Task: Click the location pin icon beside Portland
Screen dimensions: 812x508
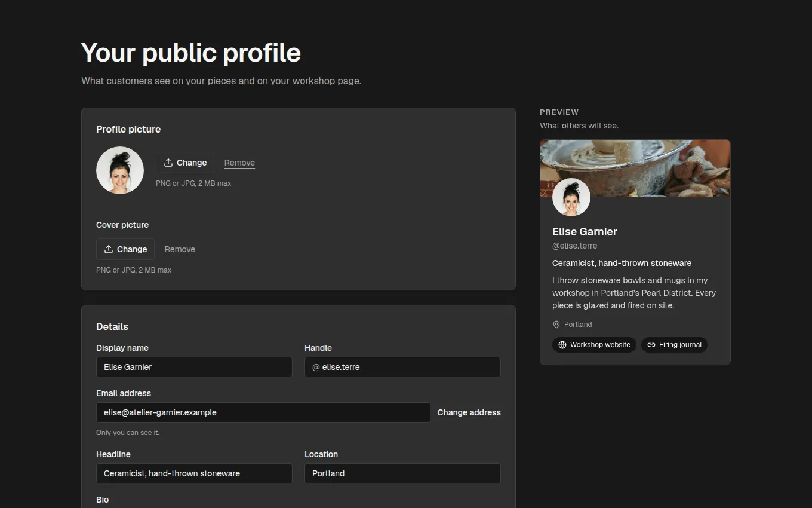Action: (556, 325)
